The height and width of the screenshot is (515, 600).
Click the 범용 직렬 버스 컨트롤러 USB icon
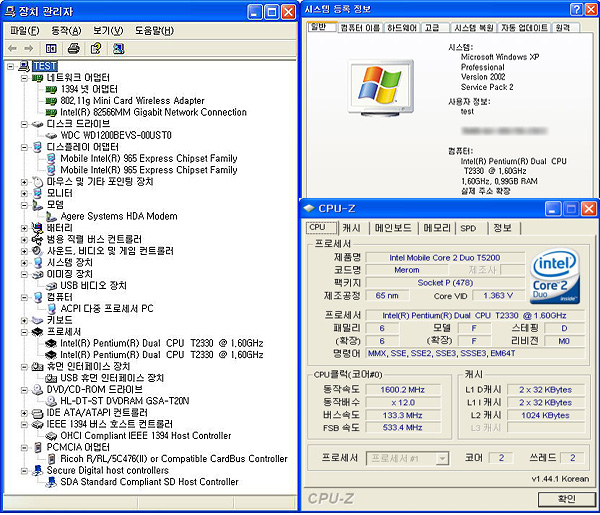coord(37,240)
